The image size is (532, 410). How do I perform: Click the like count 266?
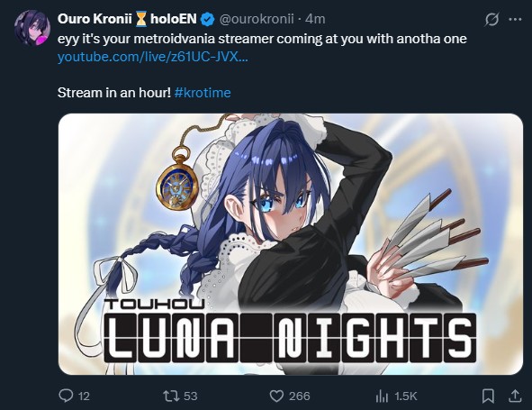pos(299,396)
